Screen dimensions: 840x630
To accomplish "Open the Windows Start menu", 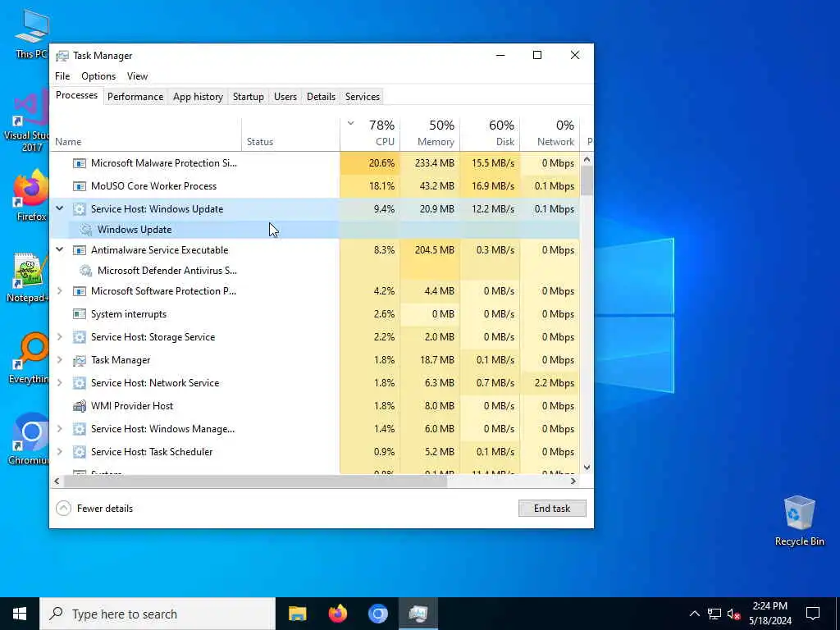I will point(20,614).
